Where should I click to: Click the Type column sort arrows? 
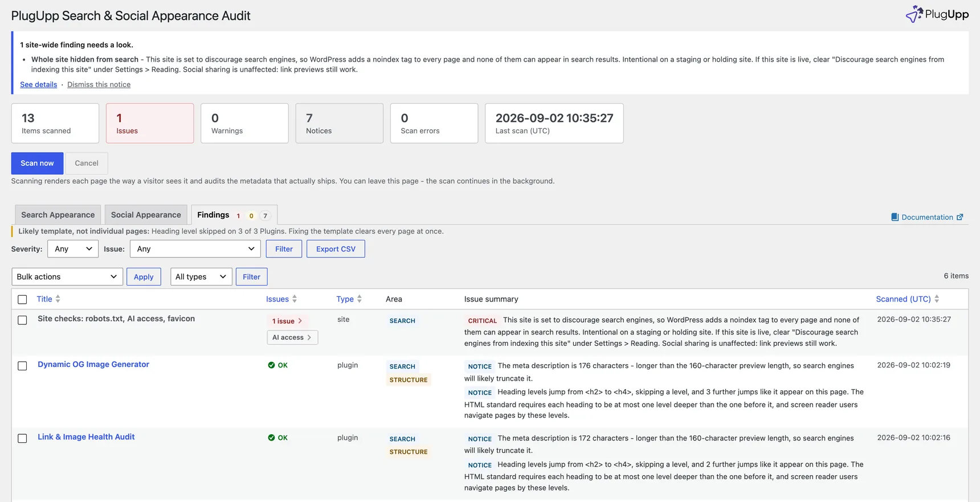click(360, 299)
